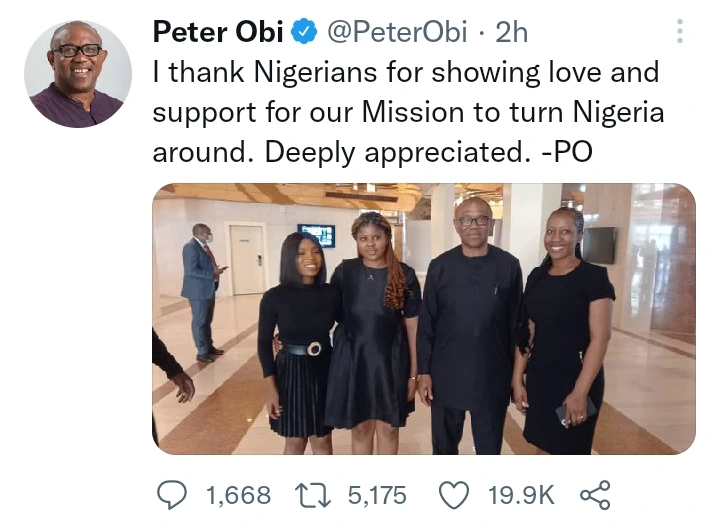
Task: Open the @PeterObi handle link
Action: 395,33
